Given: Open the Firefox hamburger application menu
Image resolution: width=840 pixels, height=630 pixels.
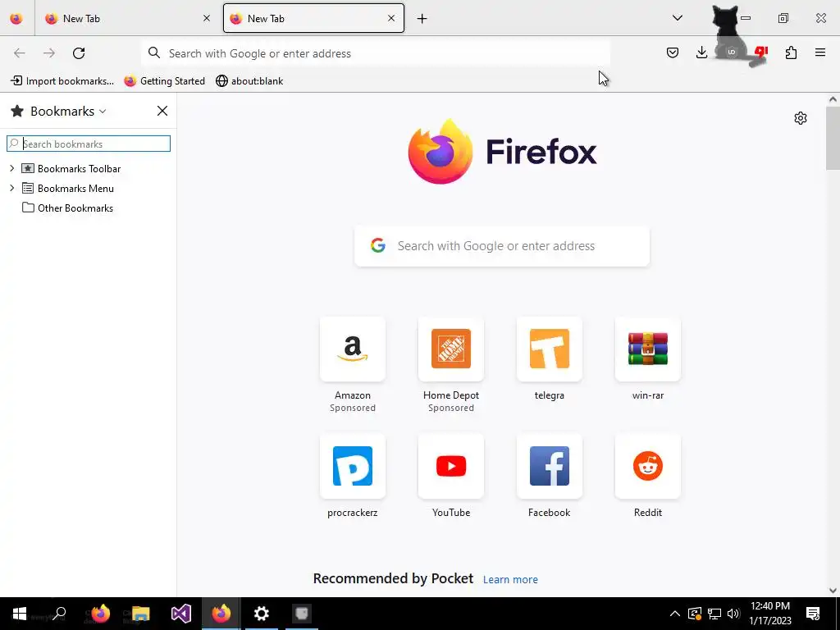Looking at the screenshot, I should coord(819,52).
